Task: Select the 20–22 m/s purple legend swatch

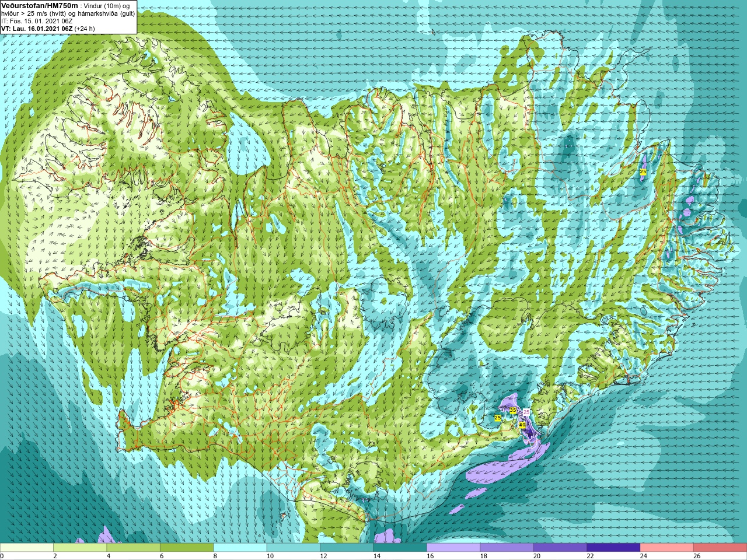Action: (x=560, y=548)
